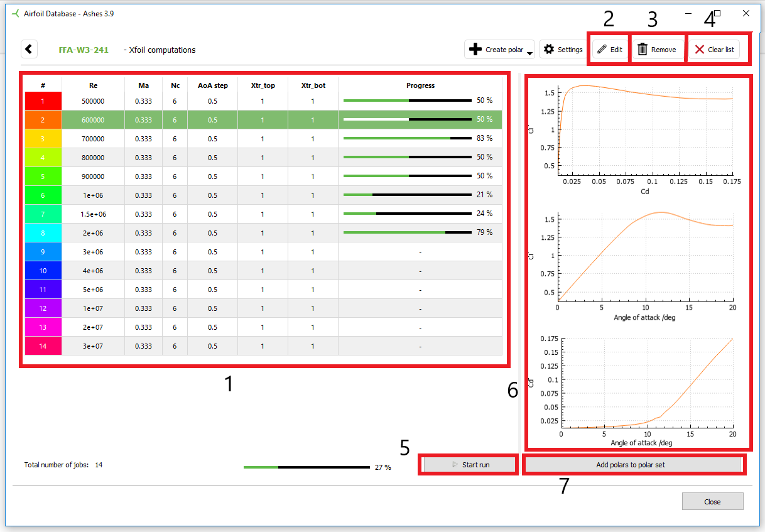Click the Close button at bottom
765x532 pixels.
point(712,501)
